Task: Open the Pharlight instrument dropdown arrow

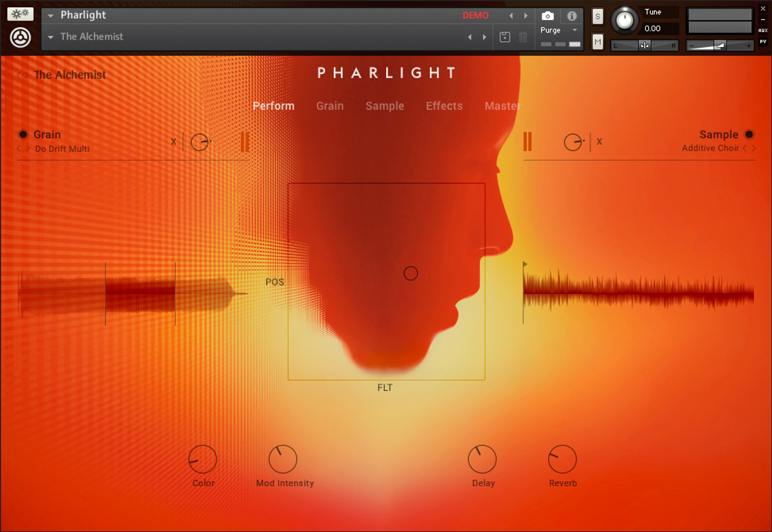Action: (x=51, y=15)
